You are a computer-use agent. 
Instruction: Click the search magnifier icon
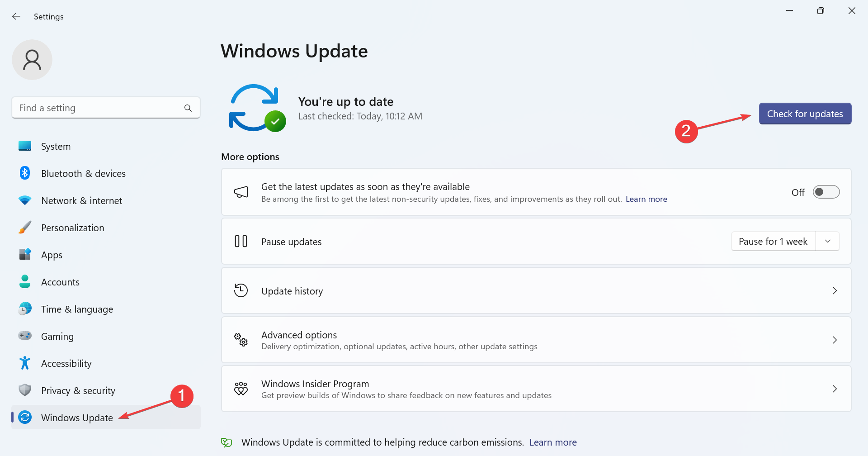pos(188,108)
